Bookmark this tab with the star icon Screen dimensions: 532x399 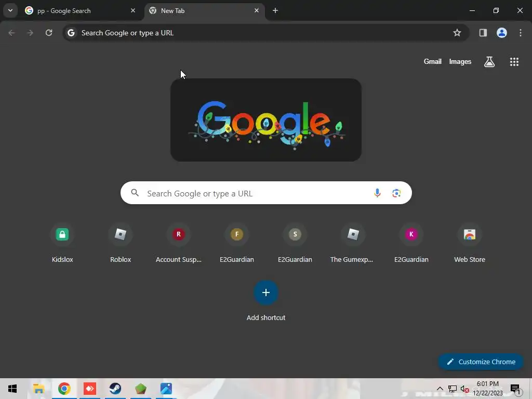tap(457, 33)
